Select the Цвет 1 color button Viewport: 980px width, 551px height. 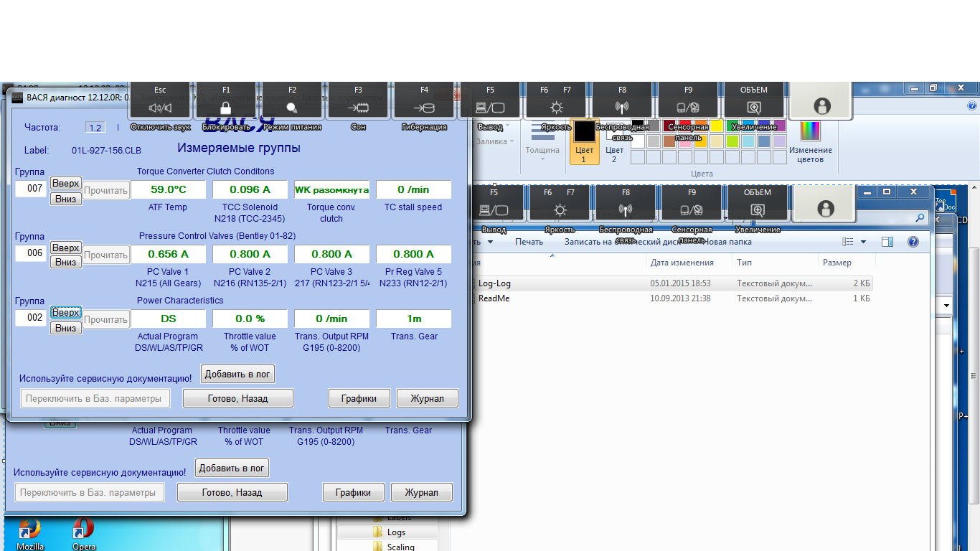pyautogui.click(x=584, y=141)
